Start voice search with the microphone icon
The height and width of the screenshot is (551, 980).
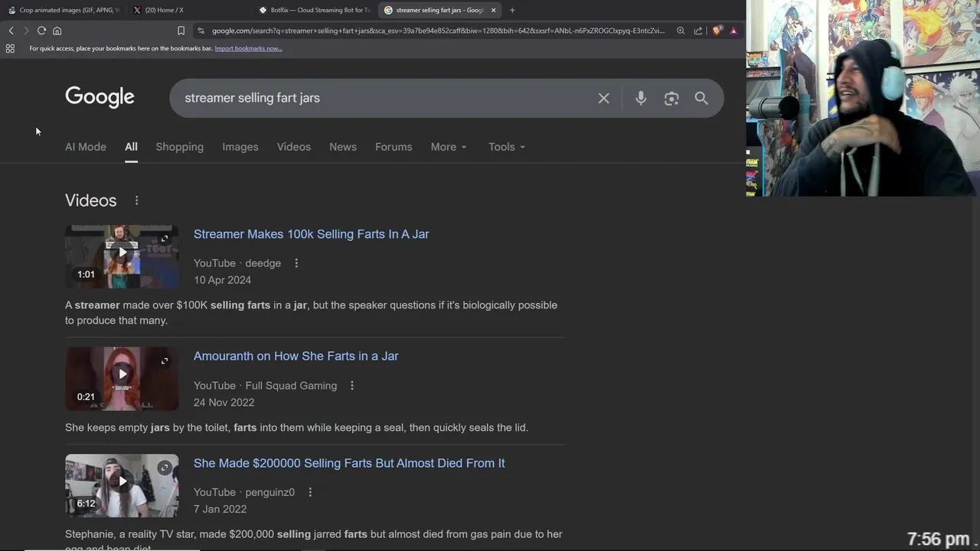tap(641, 98)
